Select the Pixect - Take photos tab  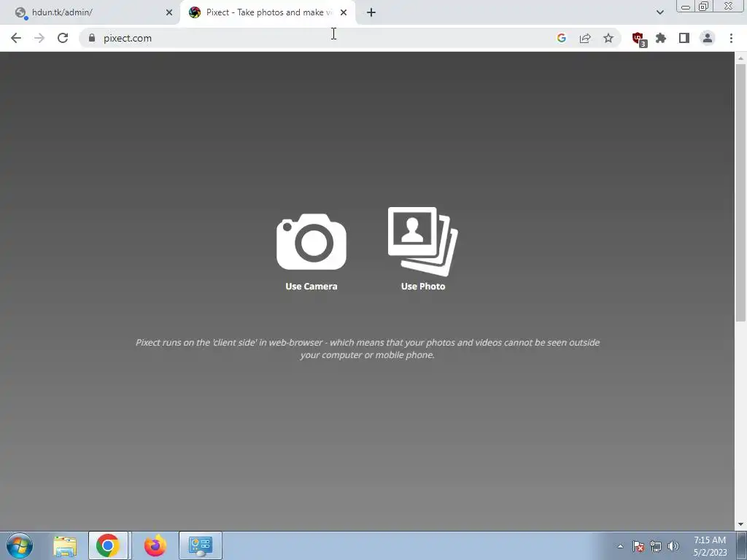pos(268,12)
